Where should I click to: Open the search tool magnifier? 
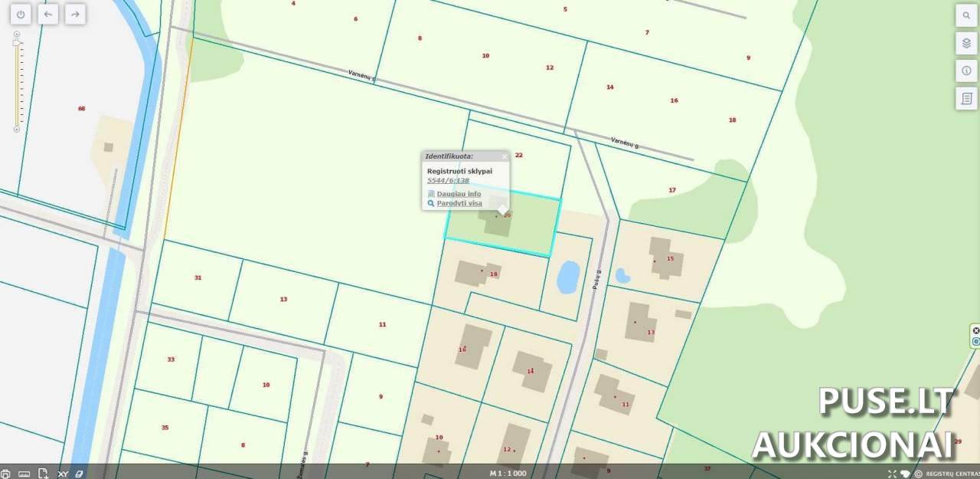coord(966,15)
